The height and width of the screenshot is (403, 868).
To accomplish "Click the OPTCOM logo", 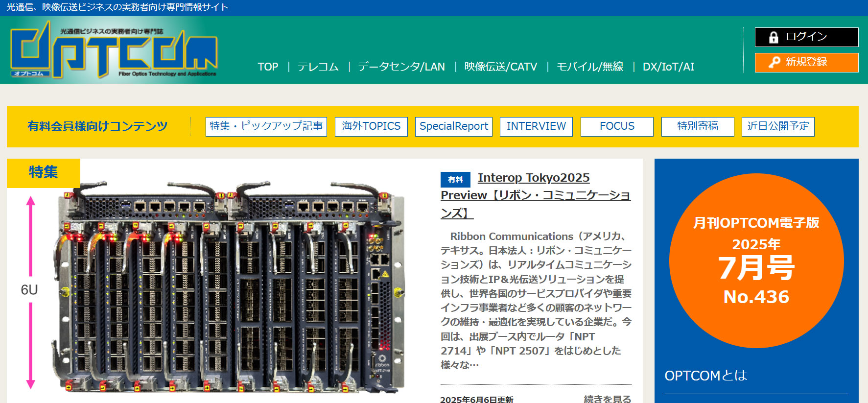I will pyautogui.click(x=114, y=50).
